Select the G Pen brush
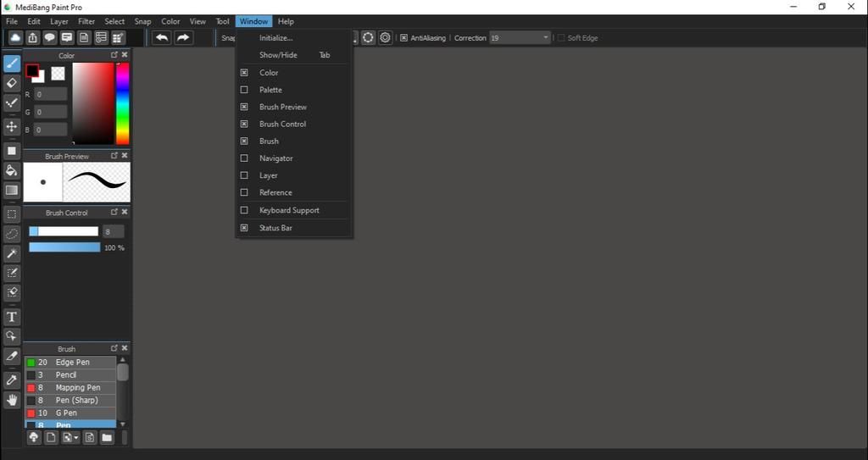 (x=70, y=413)
